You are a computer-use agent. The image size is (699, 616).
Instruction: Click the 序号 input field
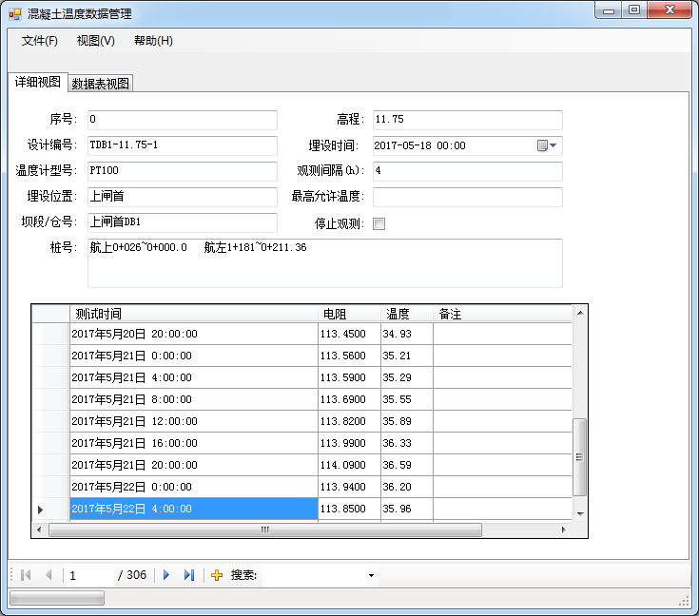click(183, 120)
